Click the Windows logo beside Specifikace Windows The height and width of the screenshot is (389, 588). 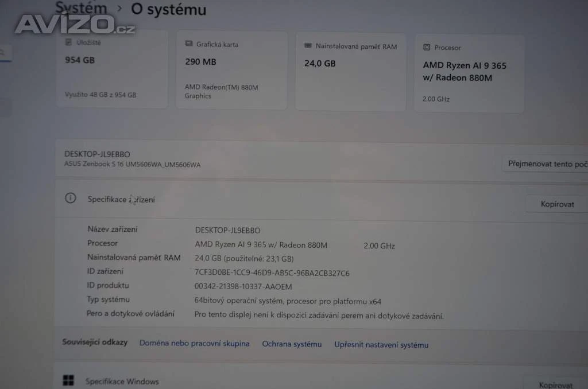(68, 380)
